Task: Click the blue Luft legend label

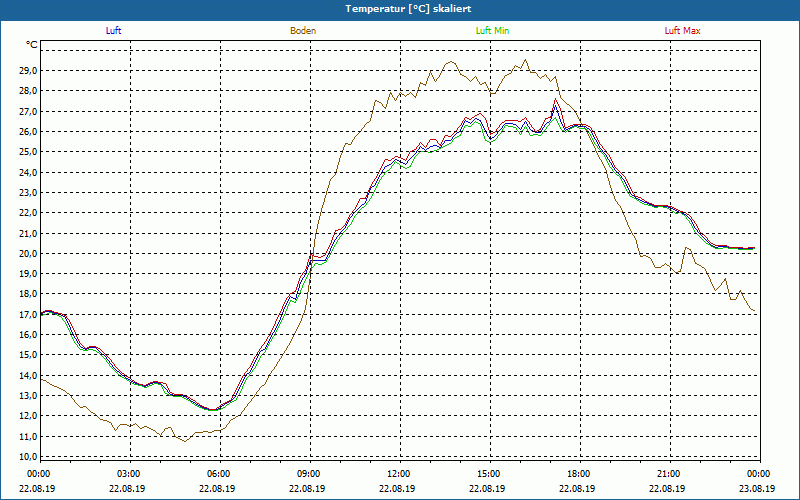Action: (113, 31)
